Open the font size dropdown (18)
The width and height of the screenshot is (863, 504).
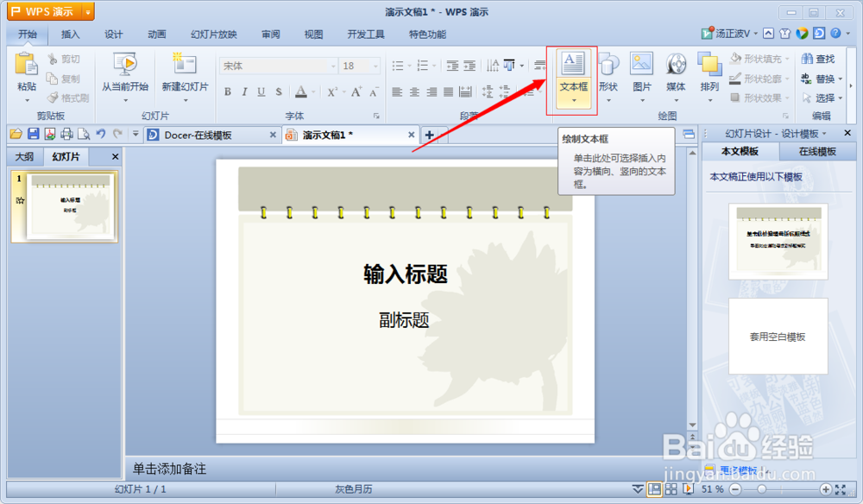376,66
